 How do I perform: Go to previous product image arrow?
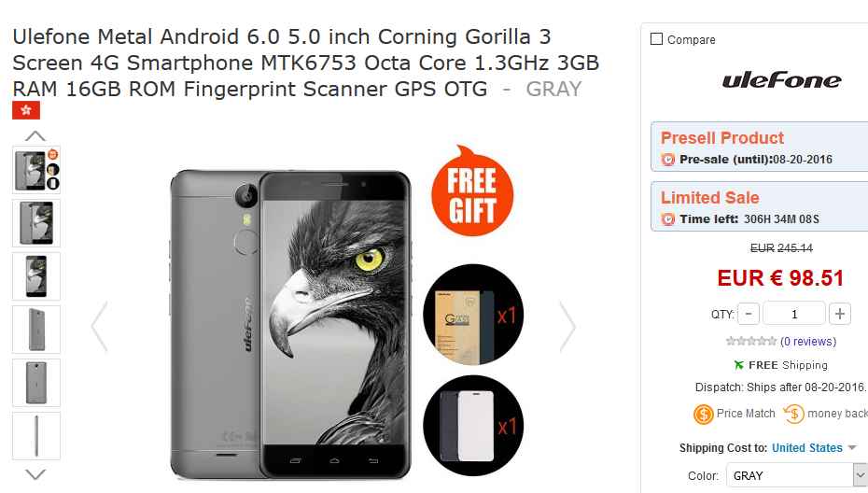tap(100, 327)
